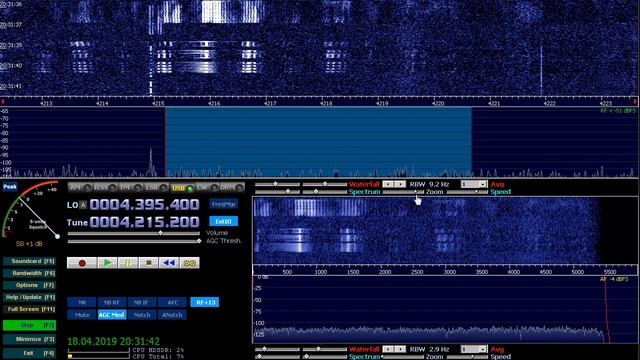This screenshot has height=360, width=640.
Task: Click the upper Avg label
Action: click(x=497, y=184)
